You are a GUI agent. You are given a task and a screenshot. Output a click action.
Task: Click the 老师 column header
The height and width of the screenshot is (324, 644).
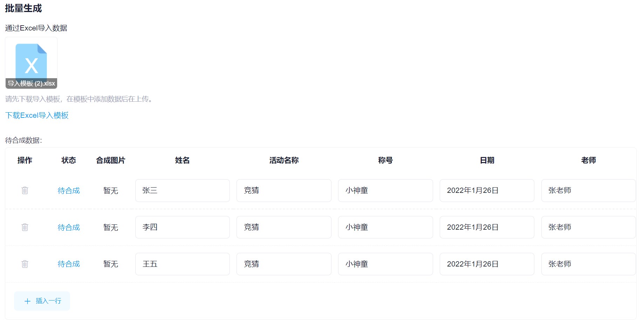coord(589,160)
